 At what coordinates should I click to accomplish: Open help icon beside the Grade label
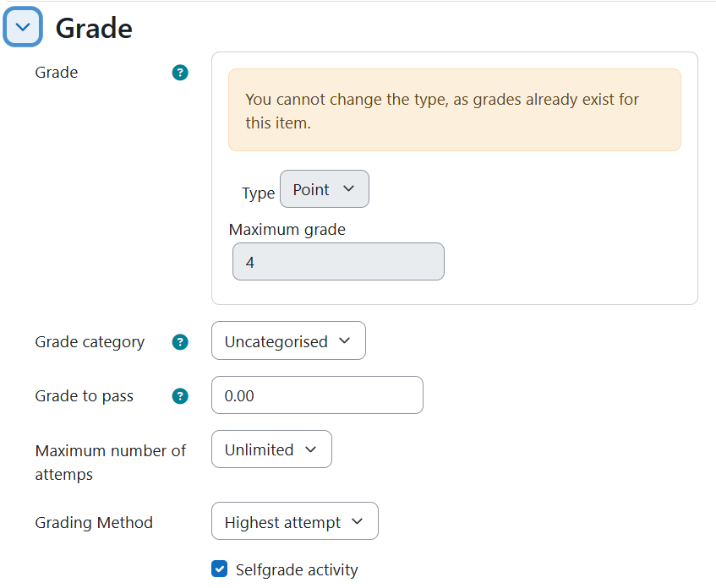pos(180,73)
